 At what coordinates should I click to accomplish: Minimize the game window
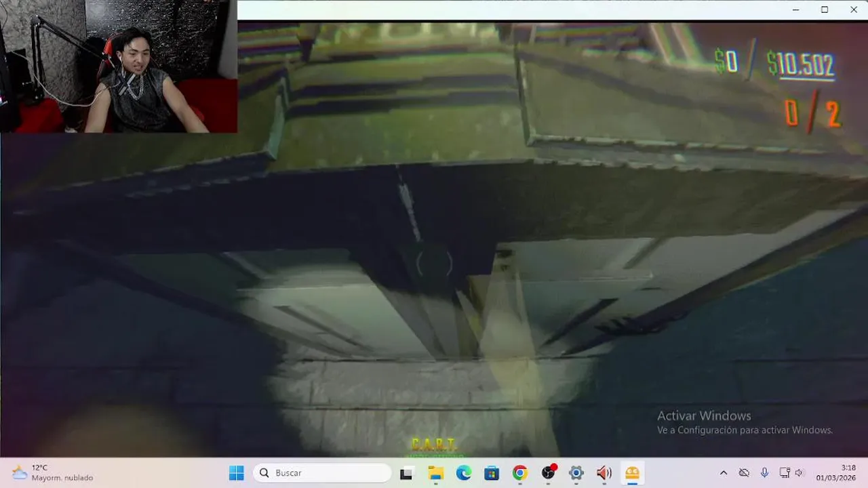pos(795,9)
